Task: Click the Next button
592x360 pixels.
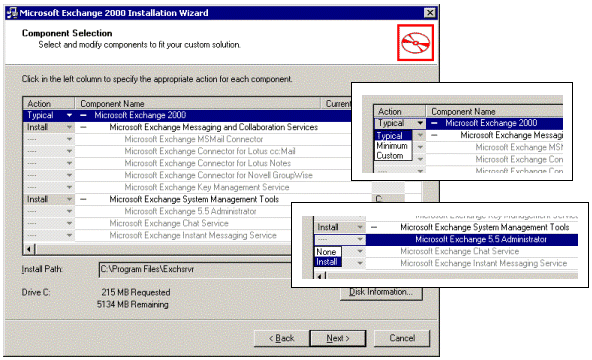Action: point(338,338)
